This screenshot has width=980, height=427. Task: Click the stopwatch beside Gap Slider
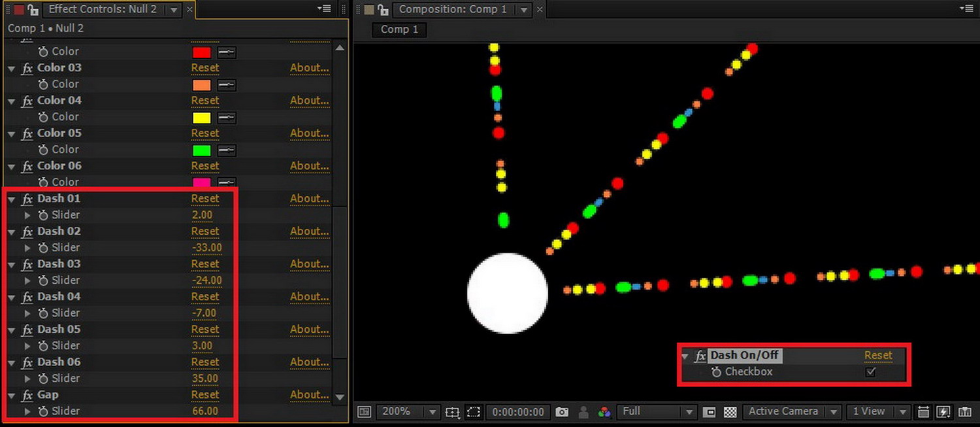tap(44, 411)
